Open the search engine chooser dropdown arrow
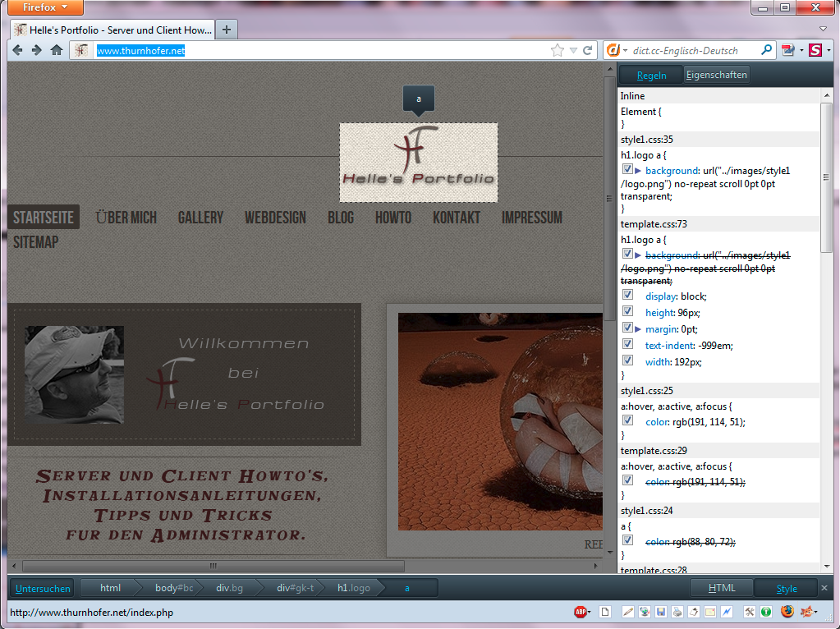This screenshot has width=840, height=629. pyautogui.click(x=625, y=50)
